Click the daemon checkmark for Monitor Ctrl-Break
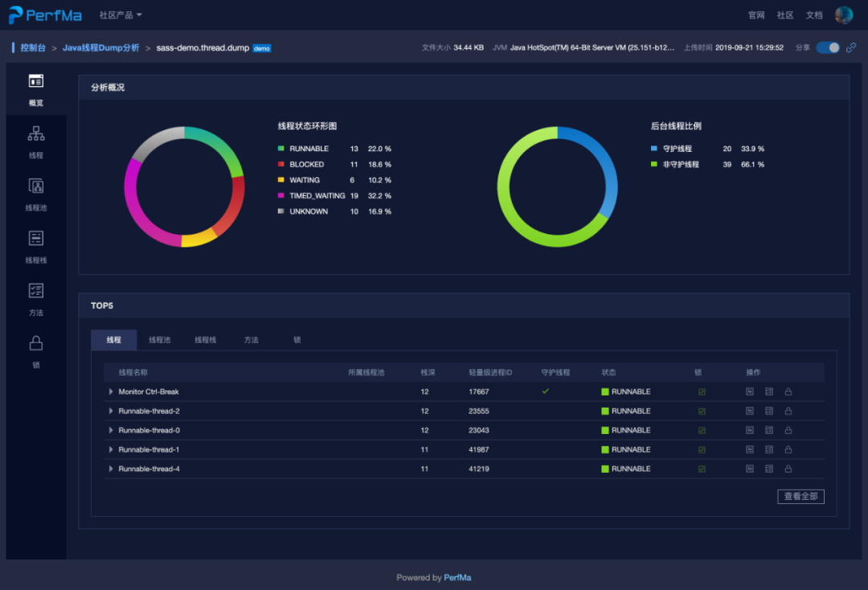This screenshot has height=590, width=868. point(545,391)
